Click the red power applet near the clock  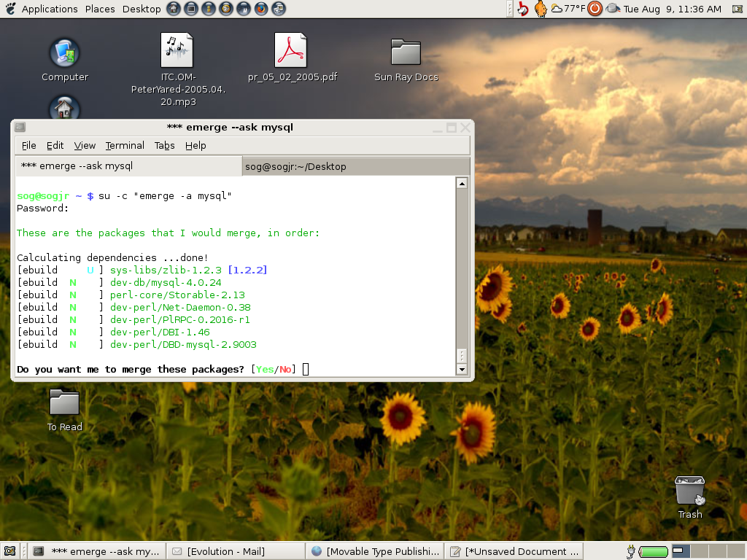[x=595, y=9]
